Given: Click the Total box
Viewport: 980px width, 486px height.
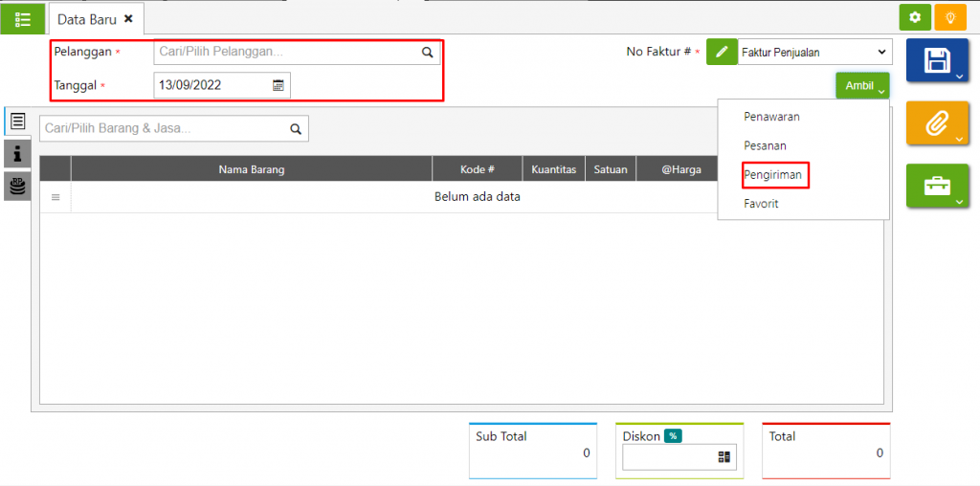Looking at the screenshot, I should 826,451.
